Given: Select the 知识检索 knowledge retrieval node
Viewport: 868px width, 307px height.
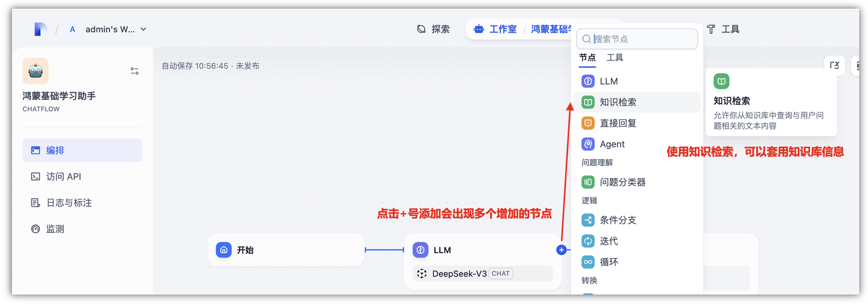Looking at the screenshot, I should tap(637, 102).
